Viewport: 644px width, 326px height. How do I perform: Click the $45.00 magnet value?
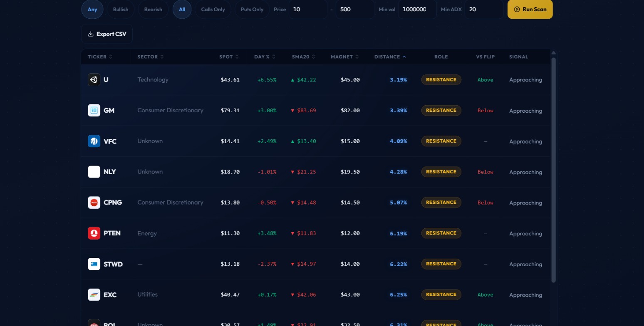click(x=350, y=80)
